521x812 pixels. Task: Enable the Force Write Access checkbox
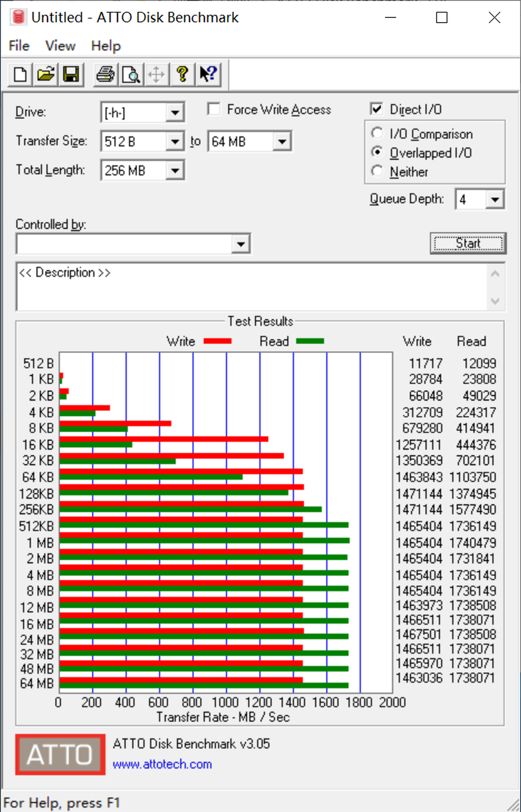coord(214,109)
